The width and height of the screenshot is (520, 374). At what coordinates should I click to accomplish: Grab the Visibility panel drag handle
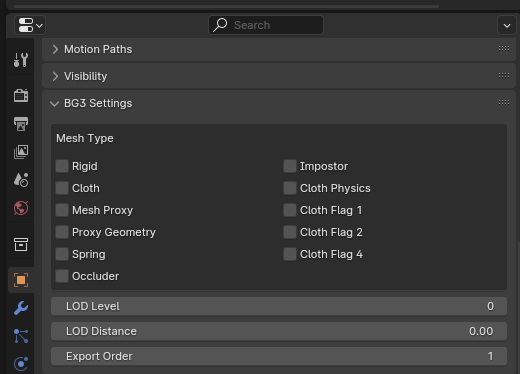(504, 76)
